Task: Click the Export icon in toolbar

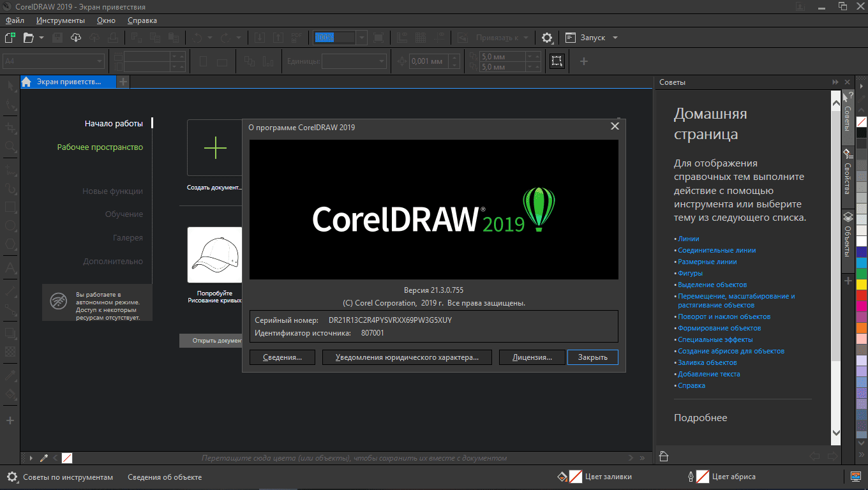Action: [x=278, y=38]
